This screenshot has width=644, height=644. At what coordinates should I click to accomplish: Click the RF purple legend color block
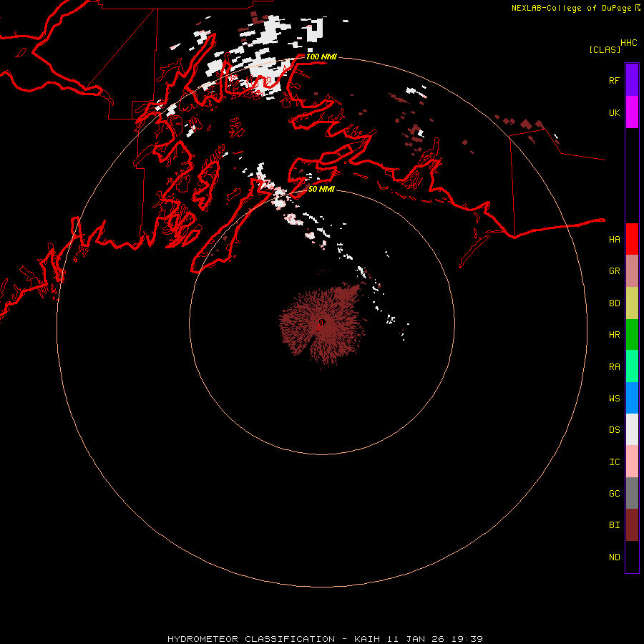pyautogui.click(x=632, y=80)
